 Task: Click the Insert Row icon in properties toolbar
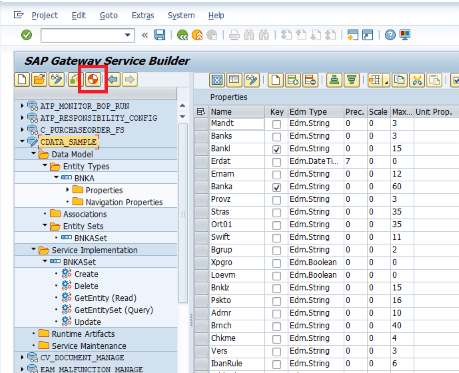(293, 80)
